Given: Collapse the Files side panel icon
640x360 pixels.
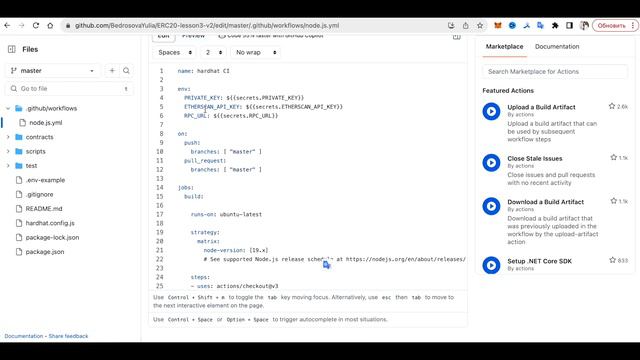Looking at the screenshot, I should point(11,49).
